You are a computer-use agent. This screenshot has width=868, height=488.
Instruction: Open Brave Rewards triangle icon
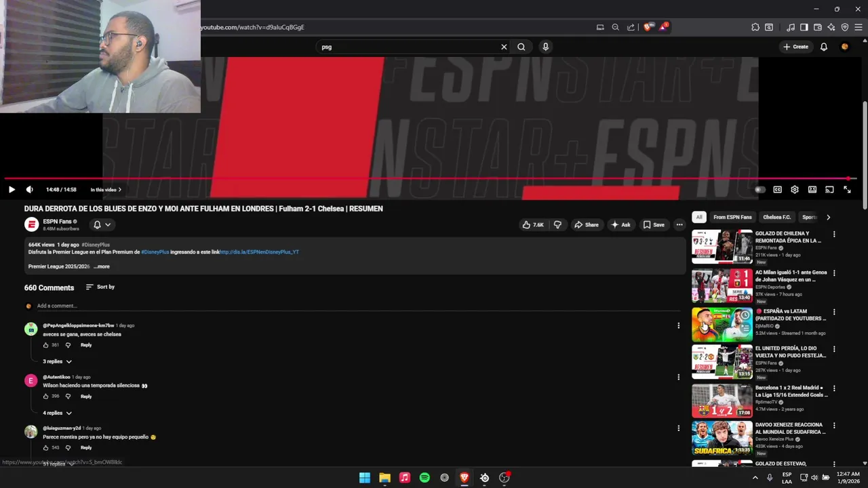(664, 27)
